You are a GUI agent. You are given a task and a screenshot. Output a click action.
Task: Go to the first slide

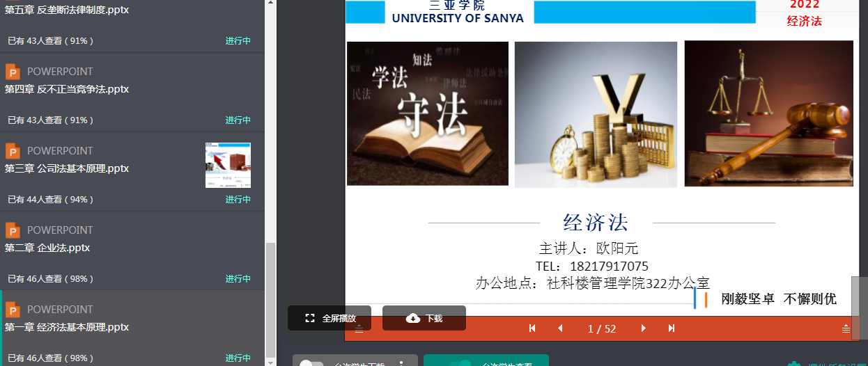click(532, 328)
